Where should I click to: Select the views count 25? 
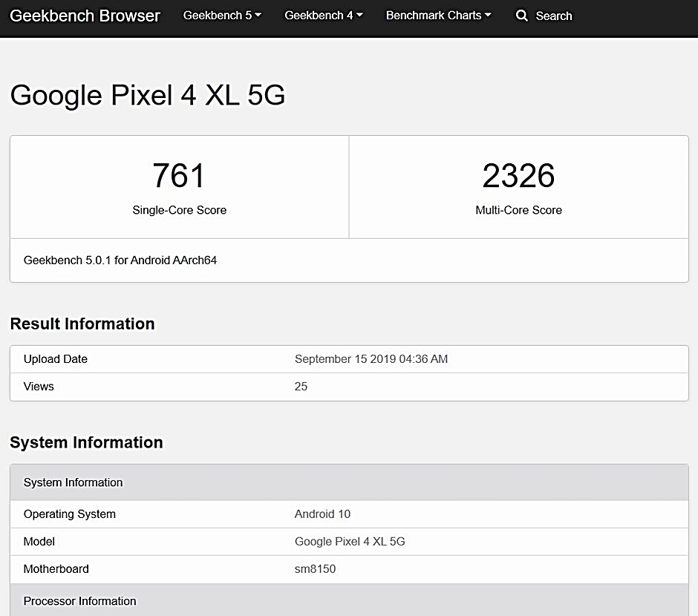tap(301, 387)
